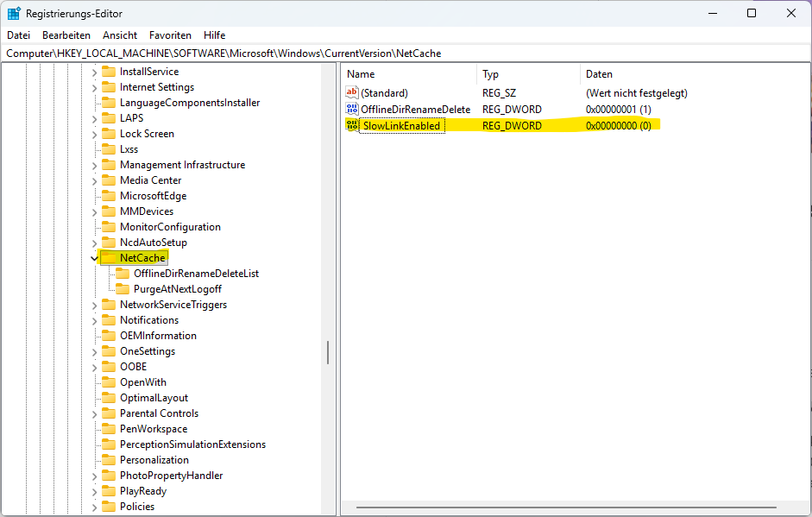Collapse the NetCache tree node
This screenshot has width=812, height=517.
point(94,258)
